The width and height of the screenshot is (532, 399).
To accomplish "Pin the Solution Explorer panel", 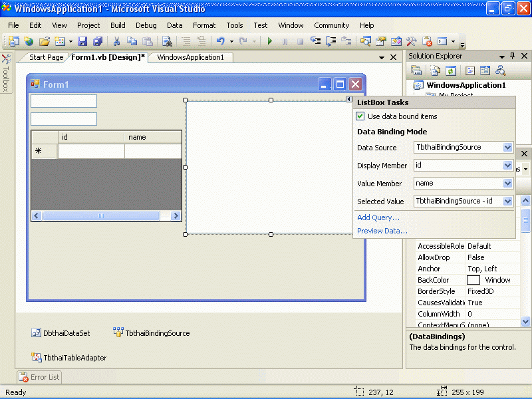I will coord(512,56).
